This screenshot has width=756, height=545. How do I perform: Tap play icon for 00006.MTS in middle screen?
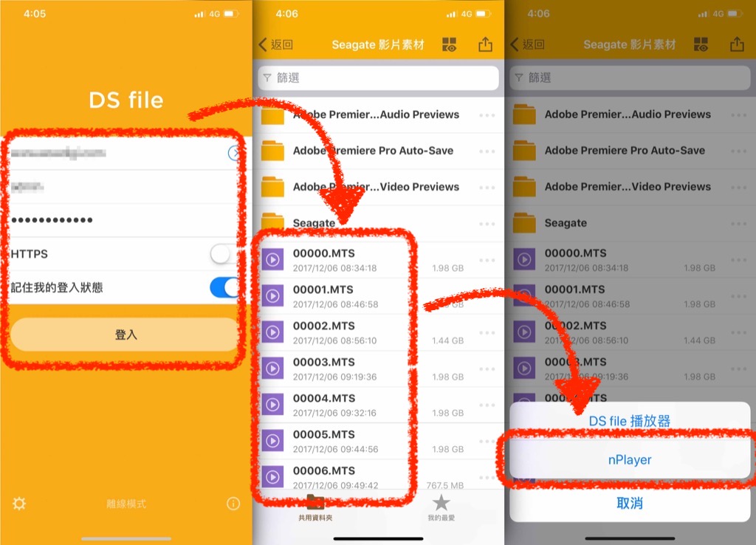(273, 476)
